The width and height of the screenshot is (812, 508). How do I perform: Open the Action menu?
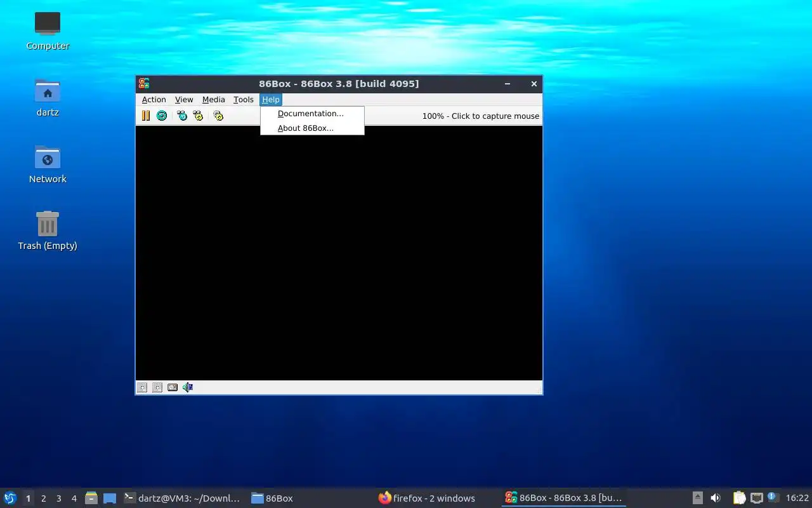pyautogui.click(x=154, y=100)
